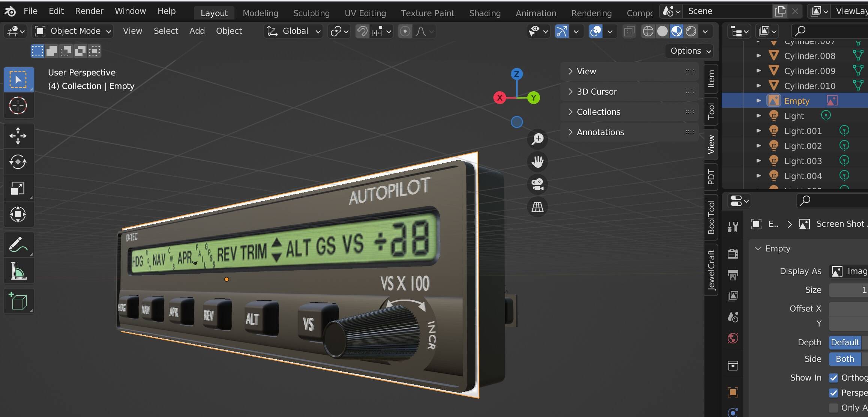Select the Annotate pencil tool
This screenshot has width=868, height=417.
[18, 245]
